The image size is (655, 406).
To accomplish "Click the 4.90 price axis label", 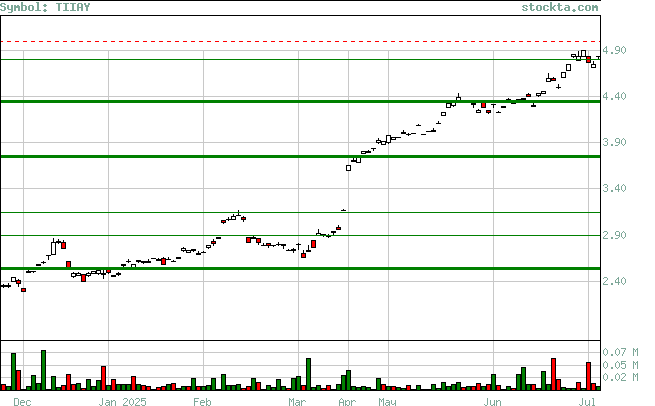I will click(x=614, y=50).
